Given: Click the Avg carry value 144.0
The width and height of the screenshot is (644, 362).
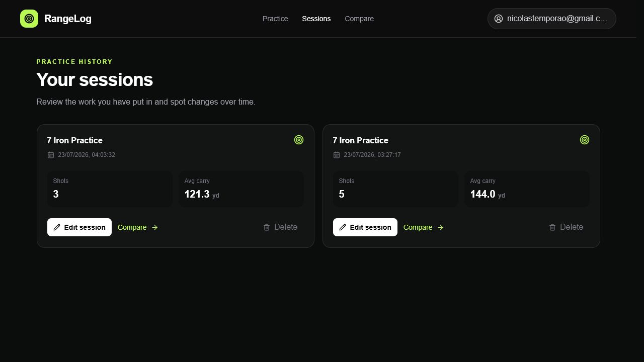Looking at the screenshot, I should [483, 194].
